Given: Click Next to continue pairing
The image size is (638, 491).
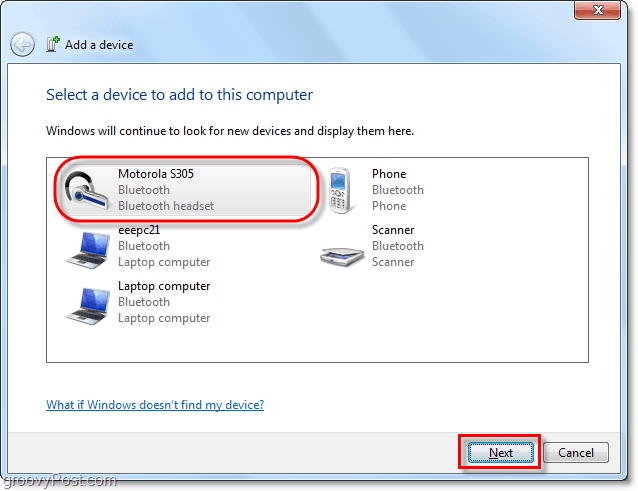Looking at the screenshot, I should click(500, 452).
